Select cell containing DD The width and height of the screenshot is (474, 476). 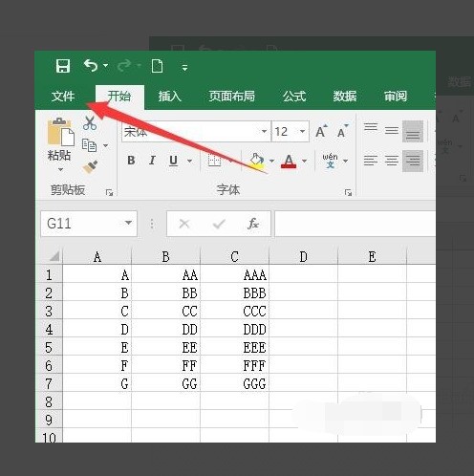[x=166, y=329]
